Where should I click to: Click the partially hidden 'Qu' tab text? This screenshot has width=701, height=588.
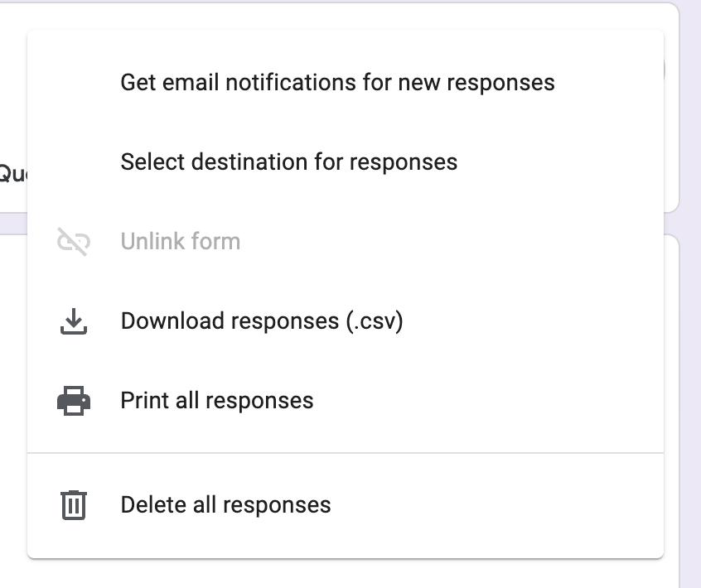pyautogui.click(x=12, y=173)
